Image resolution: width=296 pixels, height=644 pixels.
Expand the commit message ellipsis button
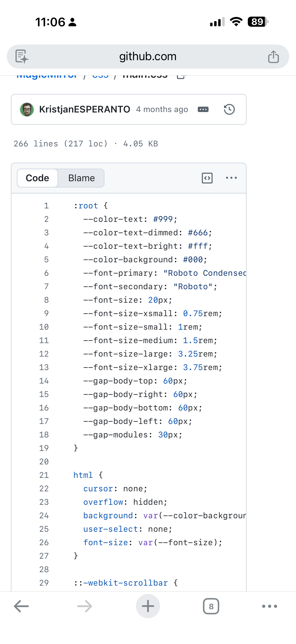click(x=203, y=110)
